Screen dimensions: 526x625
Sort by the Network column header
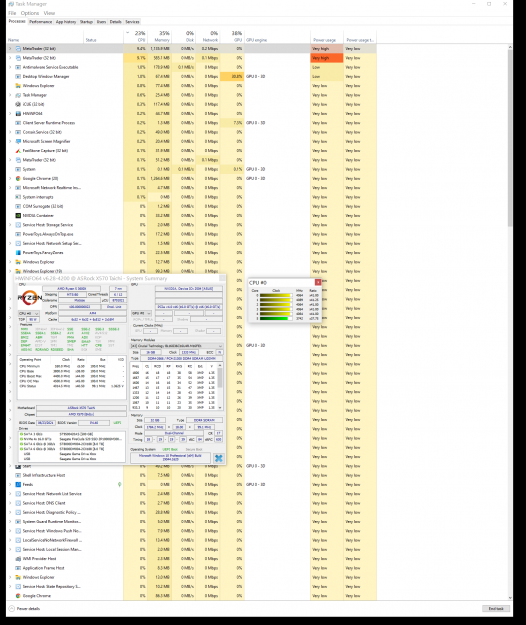[208, 36]
